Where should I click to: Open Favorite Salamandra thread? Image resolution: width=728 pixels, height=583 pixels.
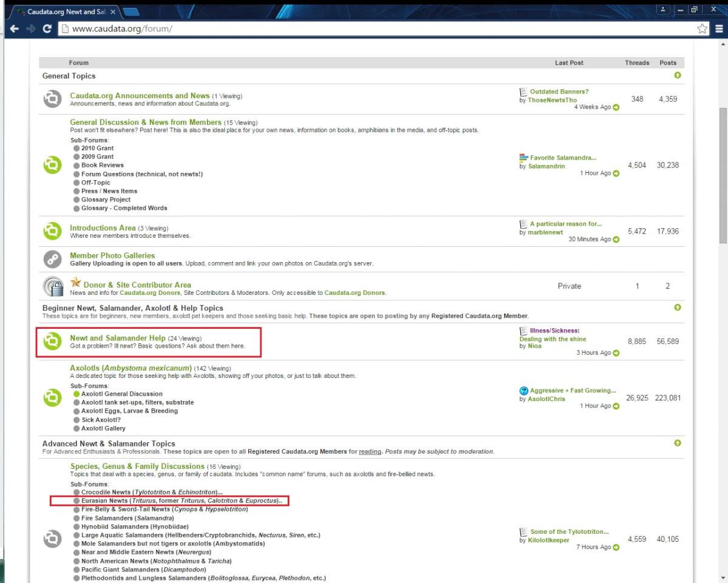tap(563, 158)
